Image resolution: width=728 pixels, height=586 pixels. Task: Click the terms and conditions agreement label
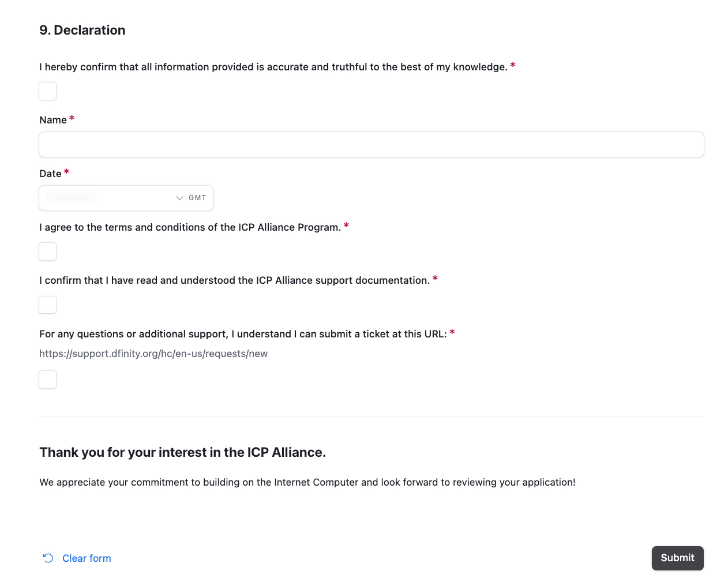[x=190, y=227]
